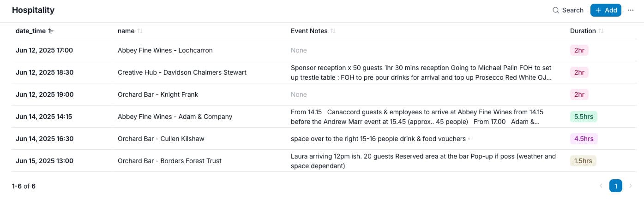Click the Add button
Image resolution: width=644 pixels, height=200 pixels.
(x=606, y=10)
